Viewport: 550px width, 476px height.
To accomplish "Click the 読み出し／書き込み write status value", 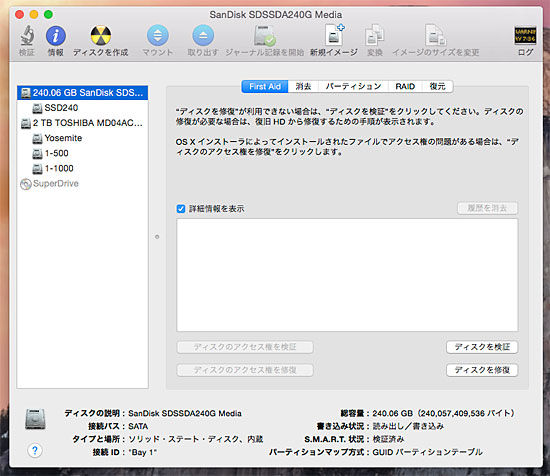I will point(408,426).
